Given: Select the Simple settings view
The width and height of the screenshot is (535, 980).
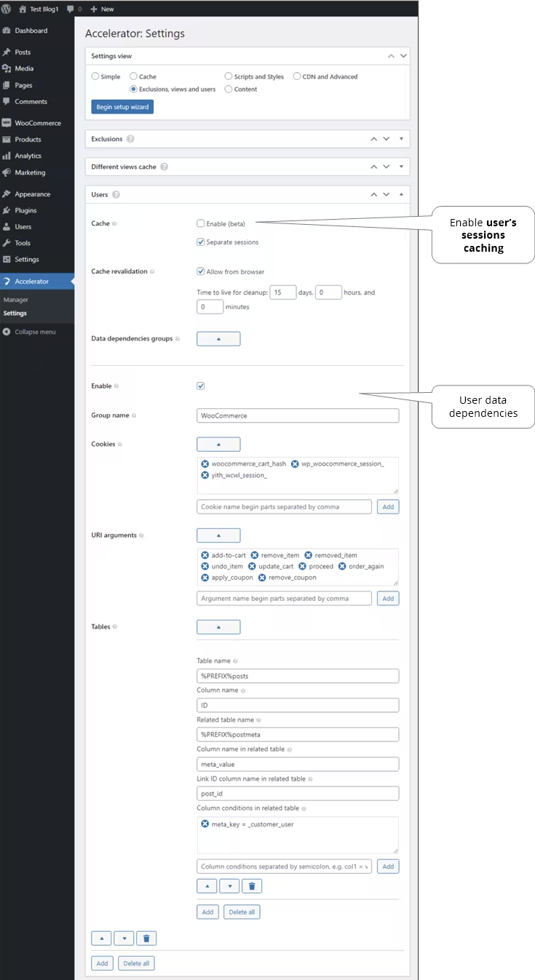Looking at the screenshot, I should click(95, 76).
